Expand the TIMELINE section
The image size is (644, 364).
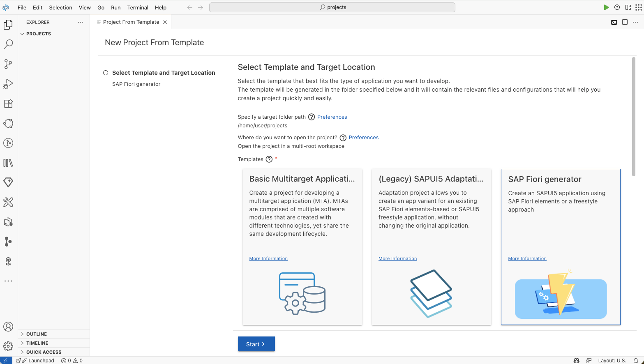37,343
